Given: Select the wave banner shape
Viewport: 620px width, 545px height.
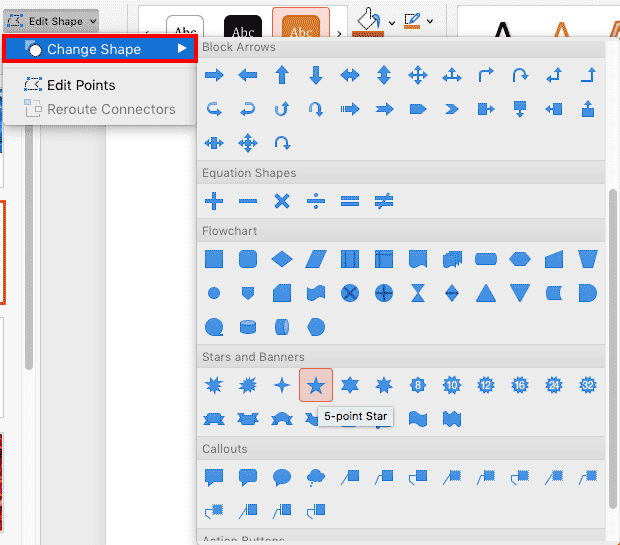Looking at the screenshot, I should coord(418,419).
